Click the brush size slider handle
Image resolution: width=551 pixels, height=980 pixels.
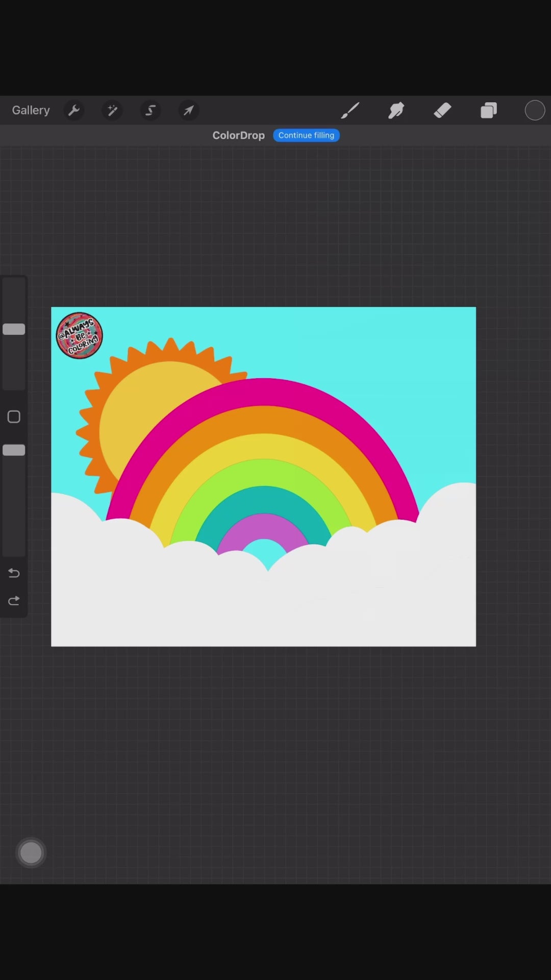coord(14,329)
